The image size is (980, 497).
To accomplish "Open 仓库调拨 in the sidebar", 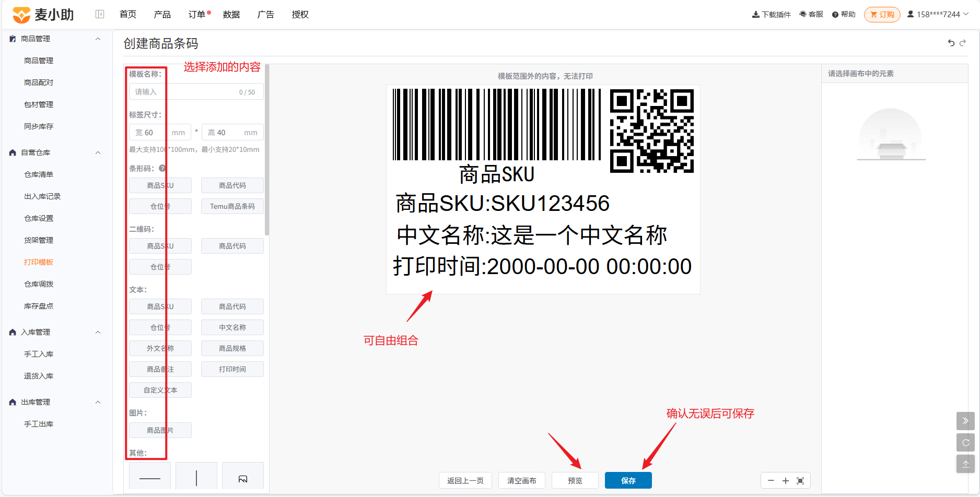I will click(x=39, y=284).
